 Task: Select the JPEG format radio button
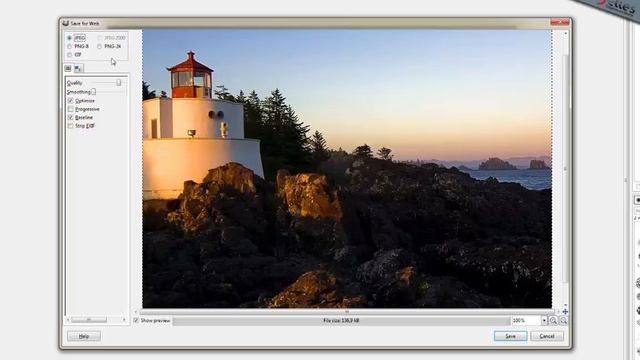69,38
